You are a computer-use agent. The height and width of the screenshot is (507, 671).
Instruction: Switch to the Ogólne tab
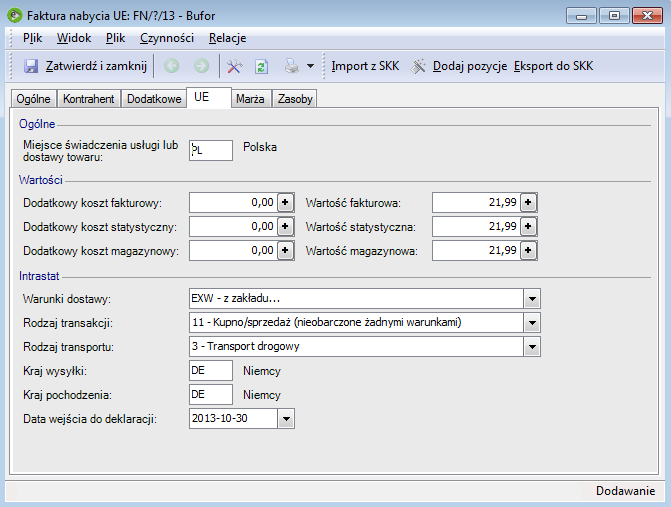coord(33,99)
